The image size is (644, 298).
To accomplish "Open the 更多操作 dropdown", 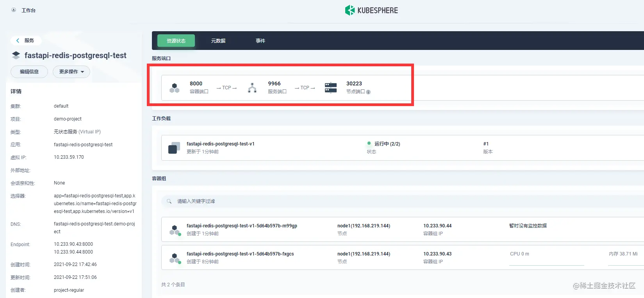I will coord(71,72).
